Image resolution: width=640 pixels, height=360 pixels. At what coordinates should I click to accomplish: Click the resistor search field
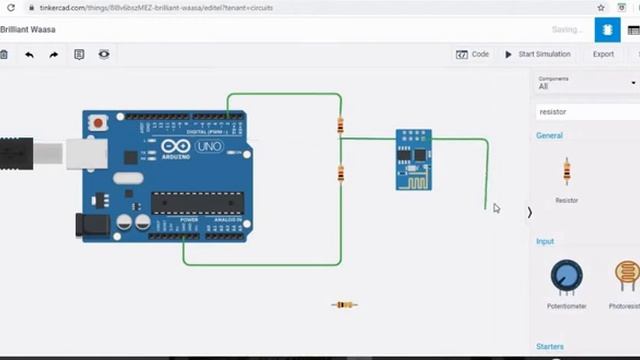[588, 112]
